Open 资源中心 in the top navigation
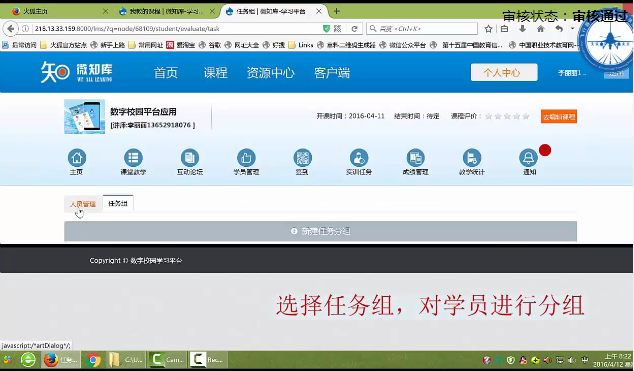 pyautogui.click(x=271, y=73)
